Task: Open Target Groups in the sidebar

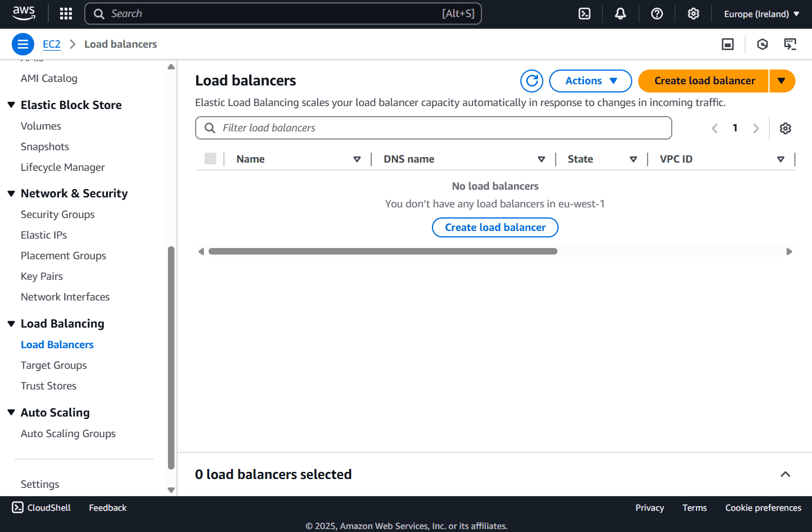Action: point(54,365)
